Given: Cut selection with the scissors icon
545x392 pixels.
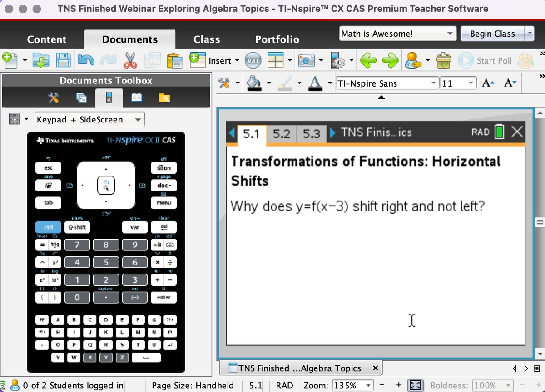Looking at the screenshot, I should pos(130,60).
